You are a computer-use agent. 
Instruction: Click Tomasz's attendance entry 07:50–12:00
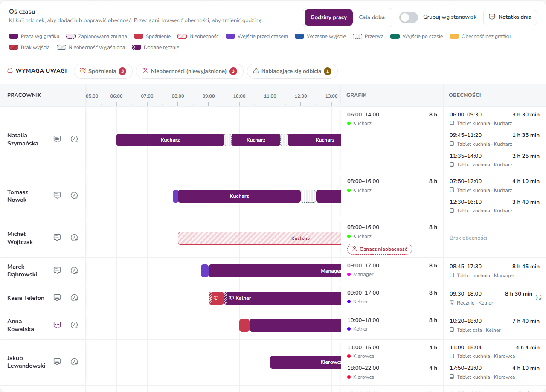coord(494,185)
